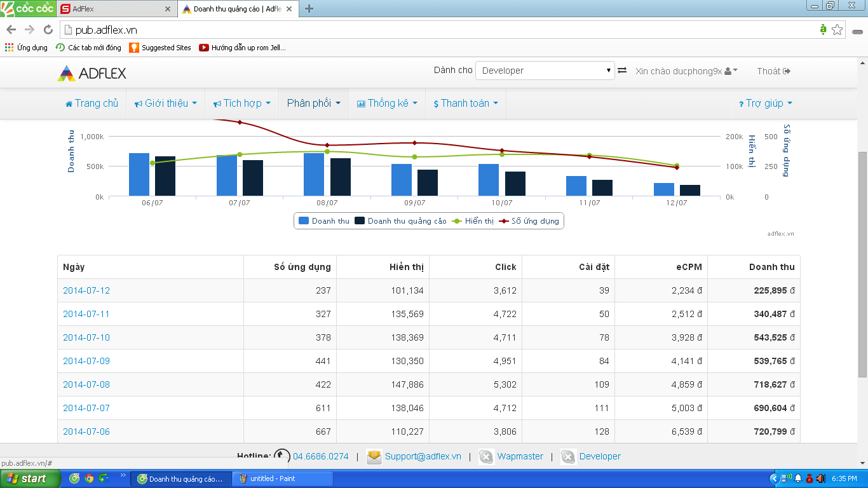Expand the Thống kê menu

(x=387, y=103)
